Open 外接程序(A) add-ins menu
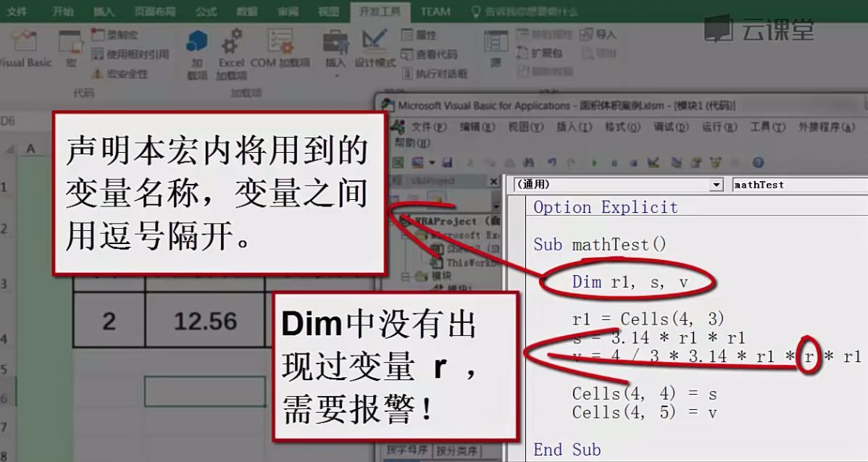The width and height of the screenshot is (868, 462). (x=827, y=127)
